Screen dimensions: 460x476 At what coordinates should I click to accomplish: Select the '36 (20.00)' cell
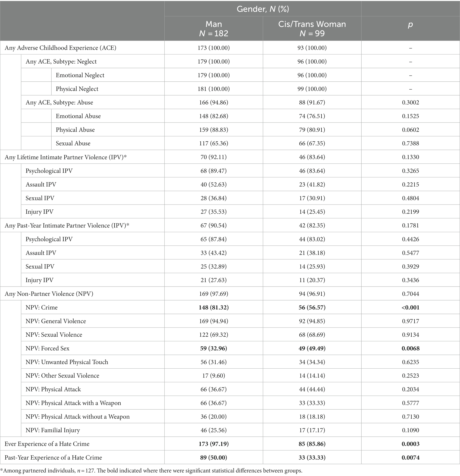(214, 416)
